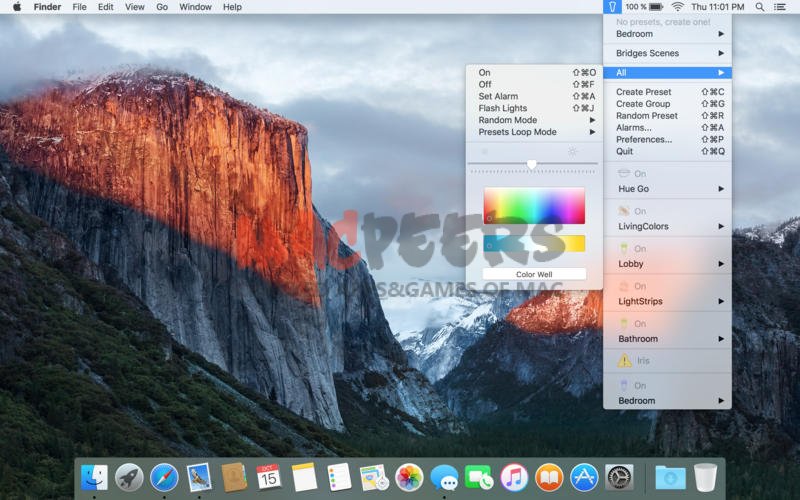
Task: Click the brightness slider handle
Action: [532, 164]
